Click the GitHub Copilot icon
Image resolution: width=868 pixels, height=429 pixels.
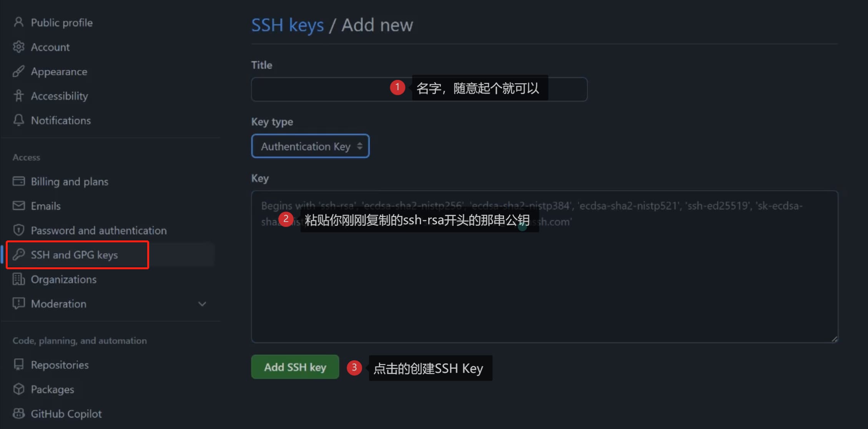click(x=18, y=414)
